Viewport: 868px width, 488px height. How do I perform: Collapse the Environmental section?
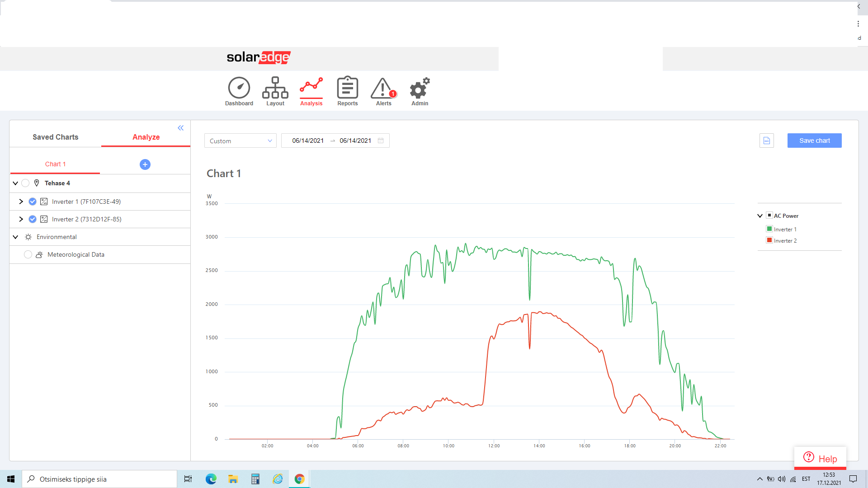(15, 237)
